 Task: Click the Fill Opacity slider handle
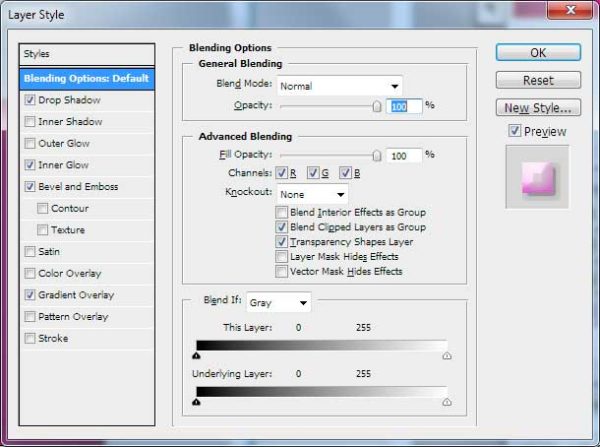[377, 156]
